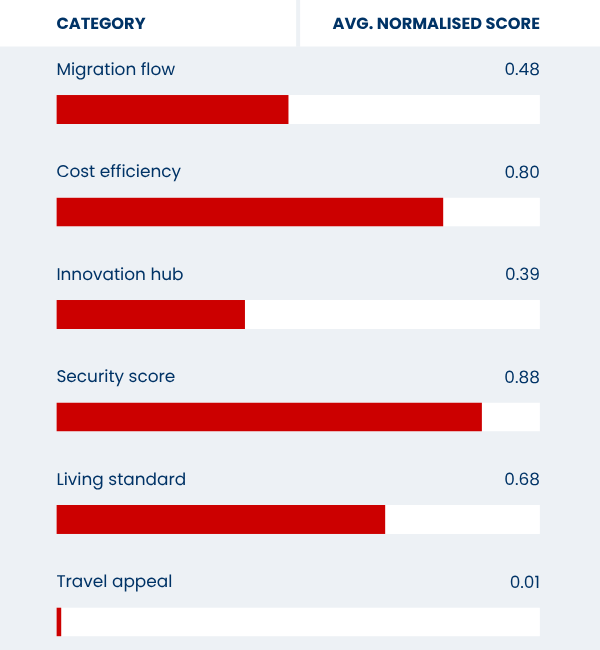Viewport: 600px width, 650px height.
Task: Click the 0.88 Security score value
Action: point(522,377)
